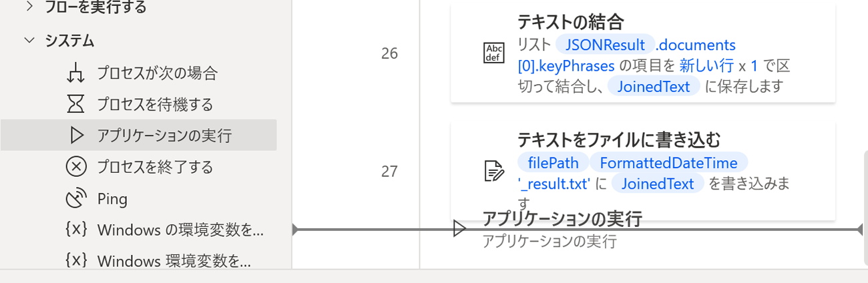Viewport: 868px width, 283px height.
Task: Click the プロセスを終了する circled-X icon
Action: (76, 166)
